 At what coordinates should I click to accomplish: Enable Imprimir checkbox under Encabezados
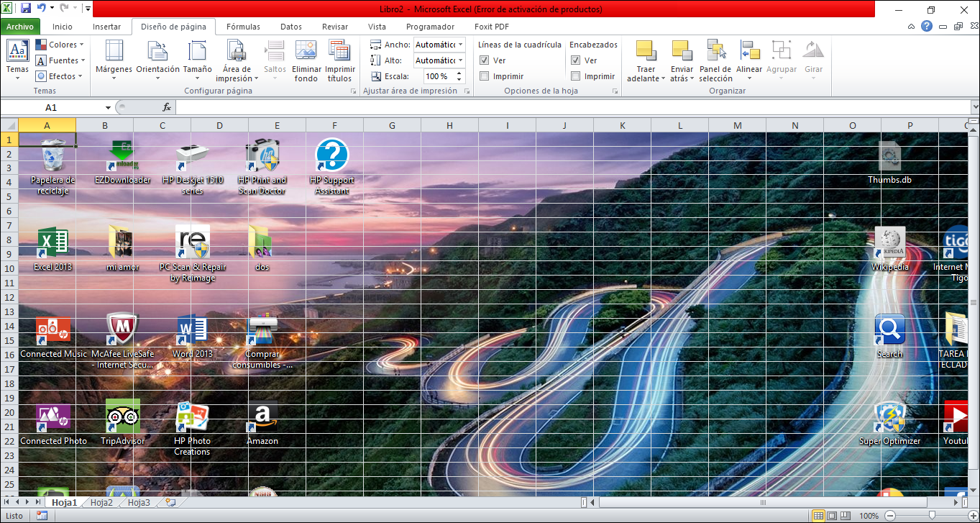click(x=575, y=76)
